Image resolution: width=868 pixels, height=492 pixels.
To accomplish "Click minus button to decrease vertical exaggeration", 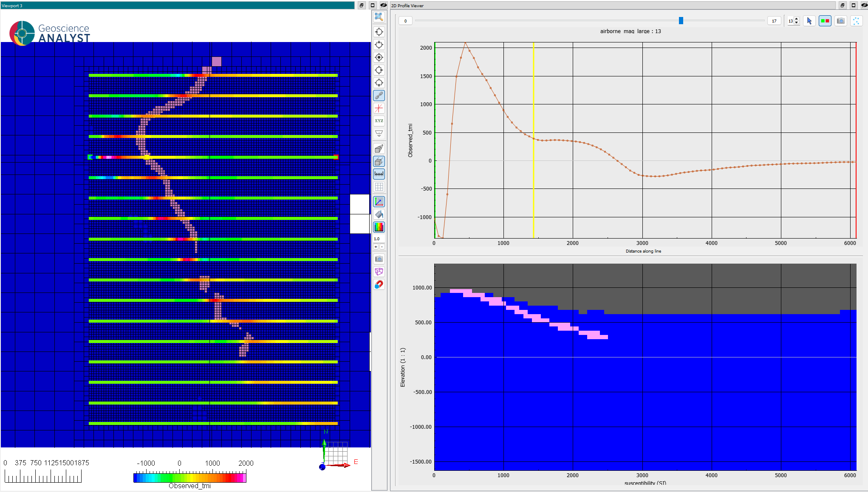I will coord(382,247).
